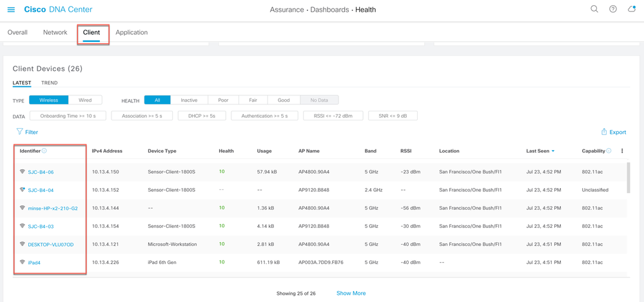
Task: Click the wireless icon beside DESKTOP-VLU07OD
Action: click(22, 244)
